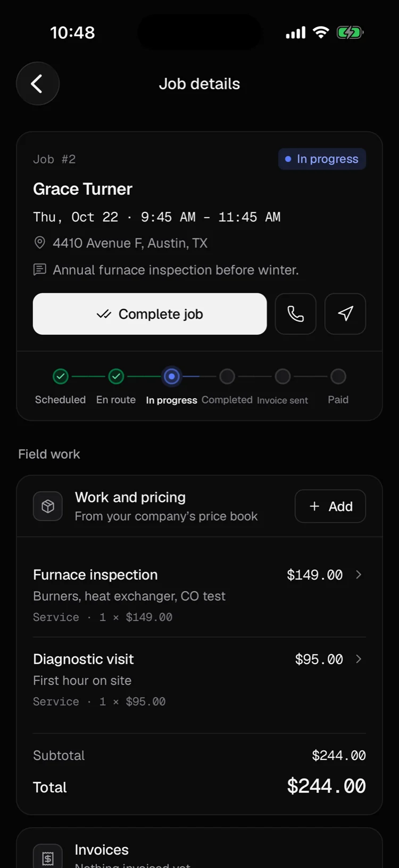Tap the note icon beside furnace note
Viewport: 399px width, 868px height.
[x=40, y=270]
